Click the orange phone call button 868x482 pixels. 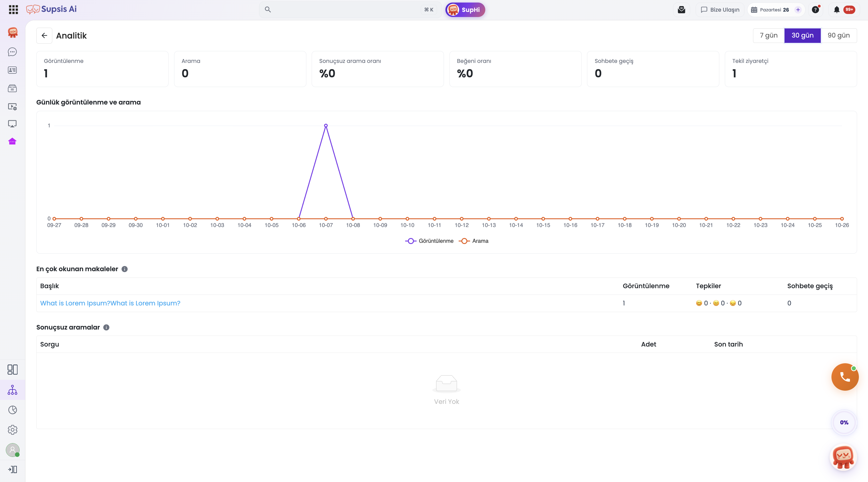tap(845, 377)
